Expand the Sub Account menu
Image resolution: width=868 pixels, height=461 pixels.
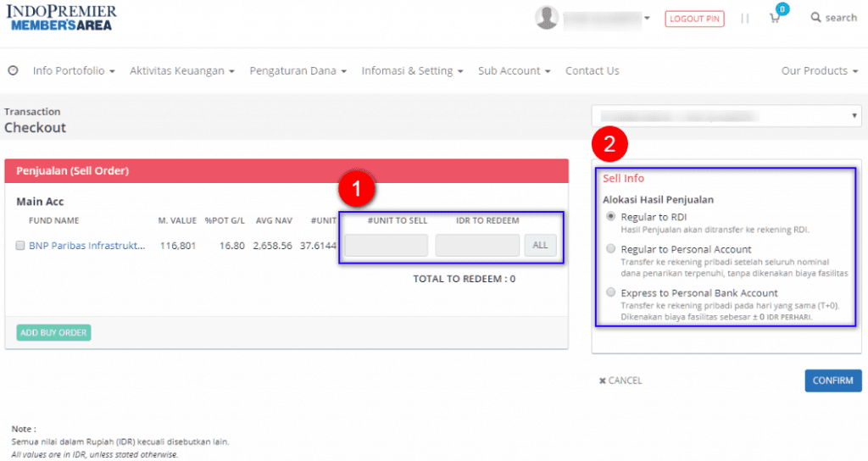pos(515,71)
